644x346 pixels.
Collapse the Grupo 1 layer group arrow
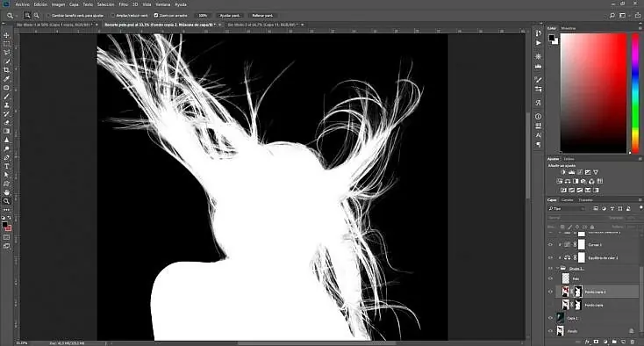coord(558,269)
